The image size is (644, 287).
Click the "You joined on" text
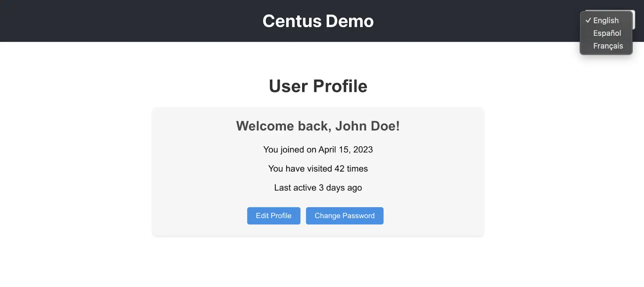[x=289, y=150]
